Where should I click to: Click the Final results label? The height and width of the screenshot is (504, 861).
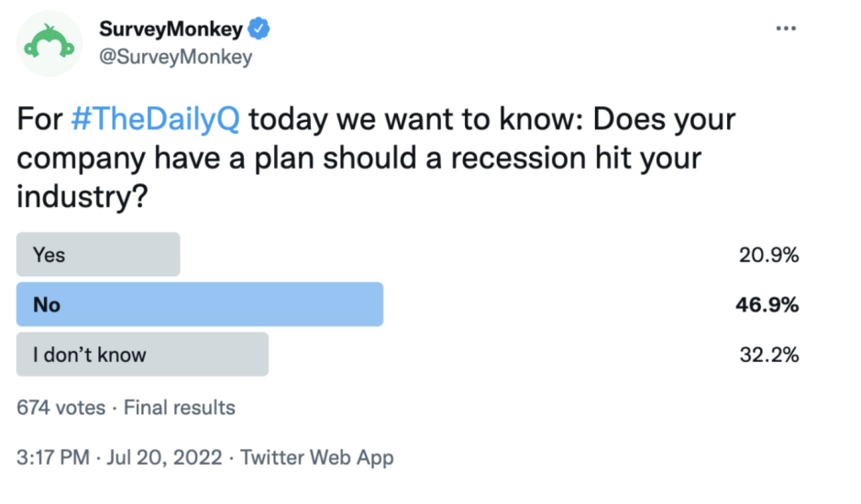point(179,408)
